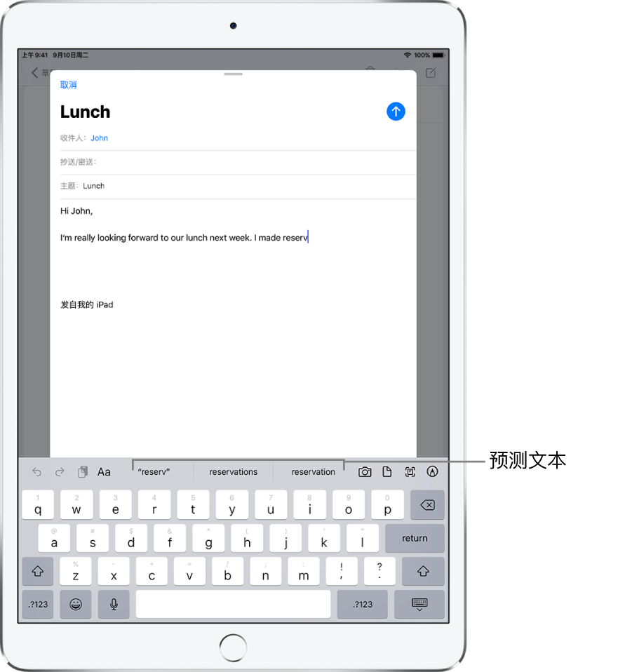This screenshot has height=672, width=625.
Task: Toggle the left Shift key
Action: pyautogui.click(x=37, y=571)
